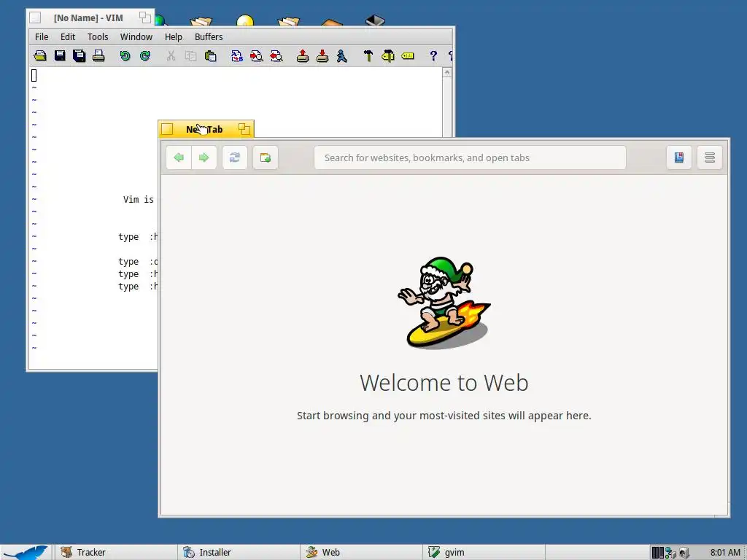Open the Haiku leaf menu

pyautogui.click(x=26, y=553)
